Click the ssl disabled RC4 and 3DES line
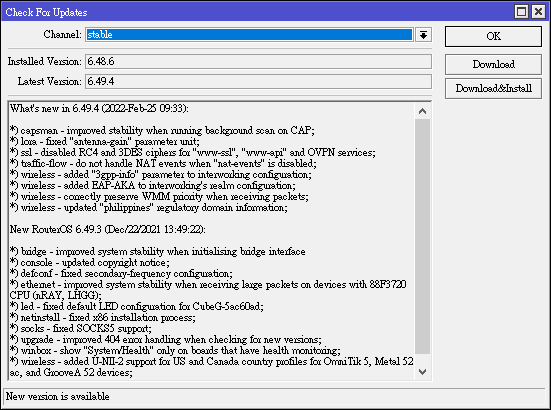Screen dimensions: 551x410 (193, 152)
